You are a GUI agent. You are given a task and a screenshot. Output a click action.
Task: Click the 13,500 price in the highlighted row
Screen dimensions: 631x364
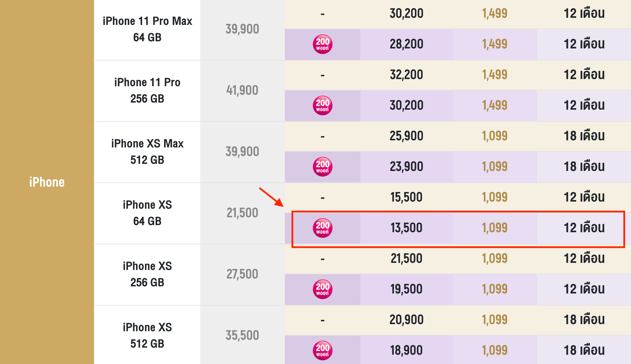(406, 228)
